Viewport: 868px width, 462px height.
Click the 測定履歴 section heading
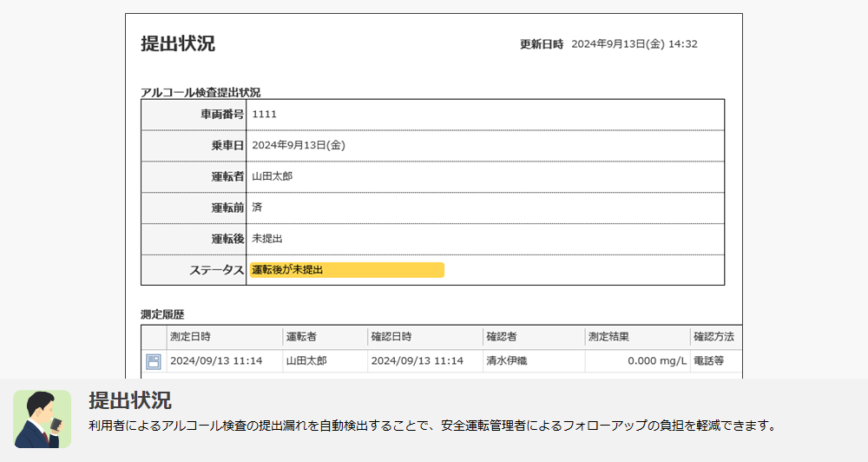tap(162, 314)
